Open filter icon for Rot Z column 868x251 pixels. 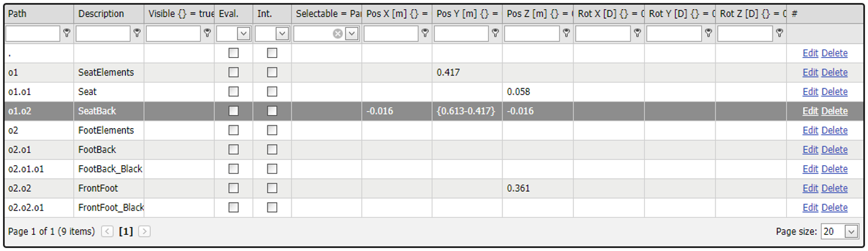point(779,34)
